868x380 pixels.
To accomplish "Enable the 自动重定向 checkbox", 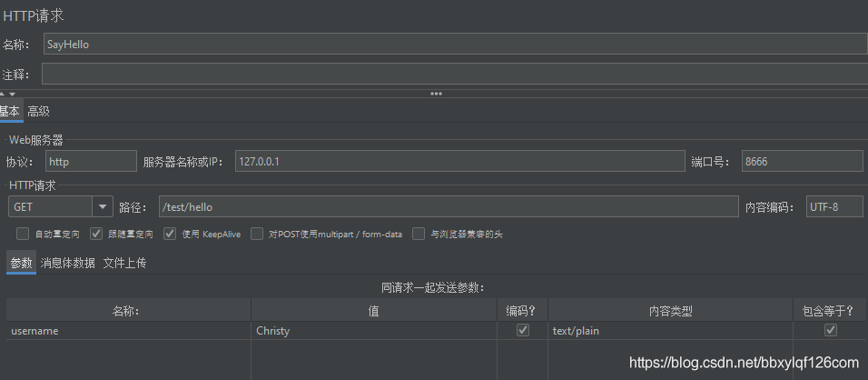I will pyautogui.click(x=23, y=234).
